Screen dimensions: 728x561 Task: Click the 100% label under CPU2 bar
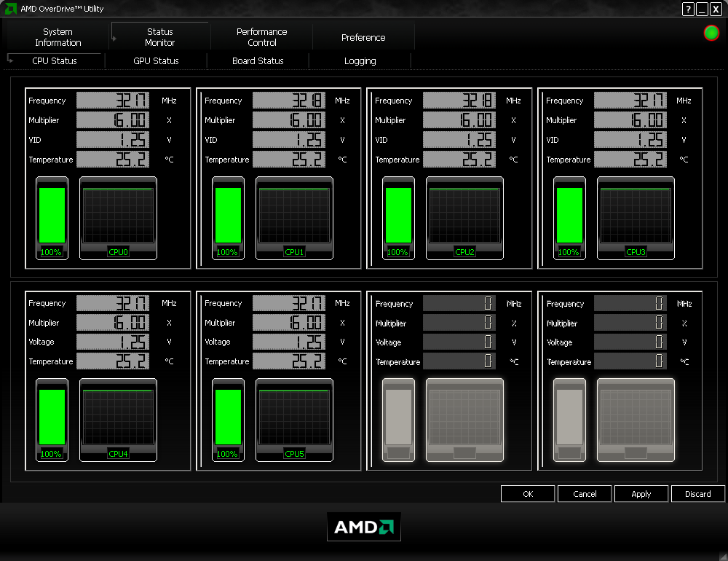[x=397, y=252]
